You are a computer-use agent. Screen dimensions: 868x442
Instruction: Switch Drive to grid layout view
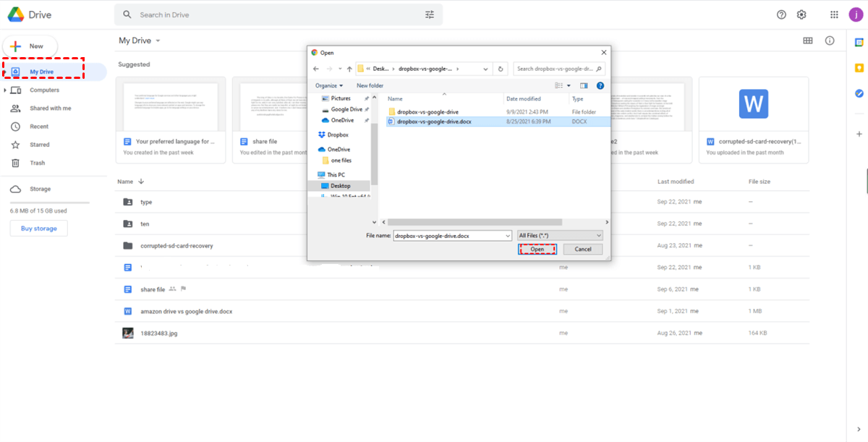(808, 41)
